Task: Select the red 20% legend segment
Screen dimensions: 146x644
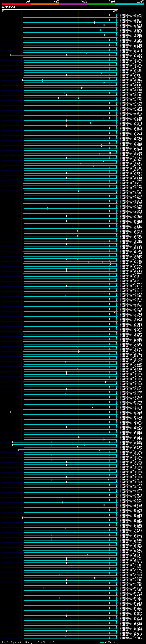Action: pos(16,4)
